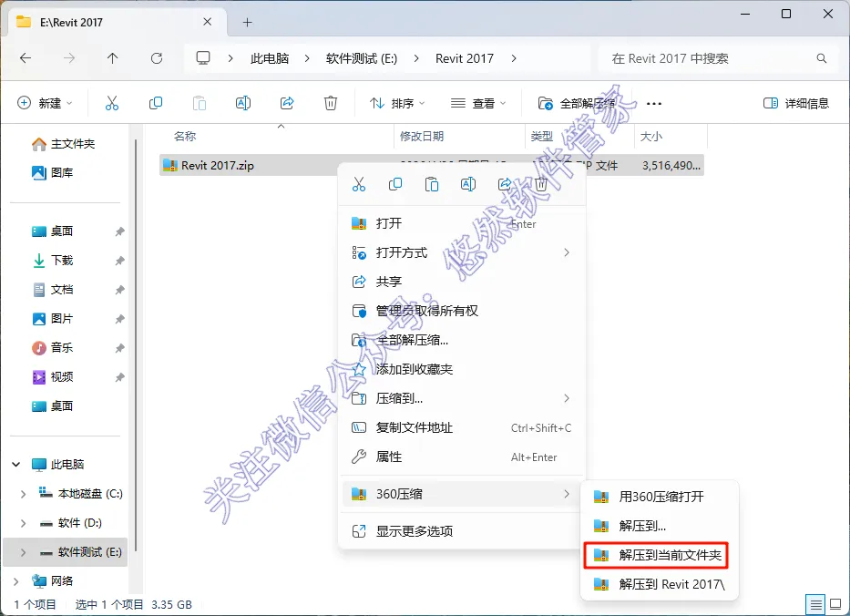Click the toolbar Delete trash icon
Image resolution: width=850 pixels, height=616 pixels.
[x=331, y=103]
